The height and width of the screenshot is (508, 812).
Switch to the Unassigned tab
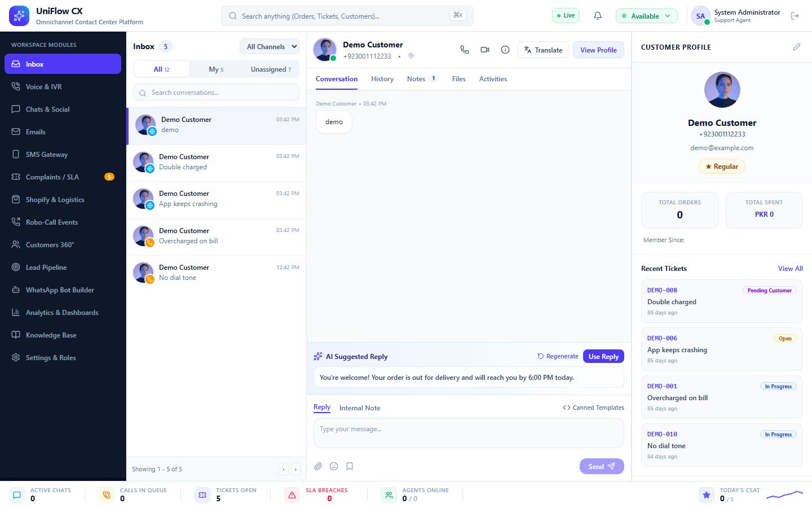(x=271, y=69)
